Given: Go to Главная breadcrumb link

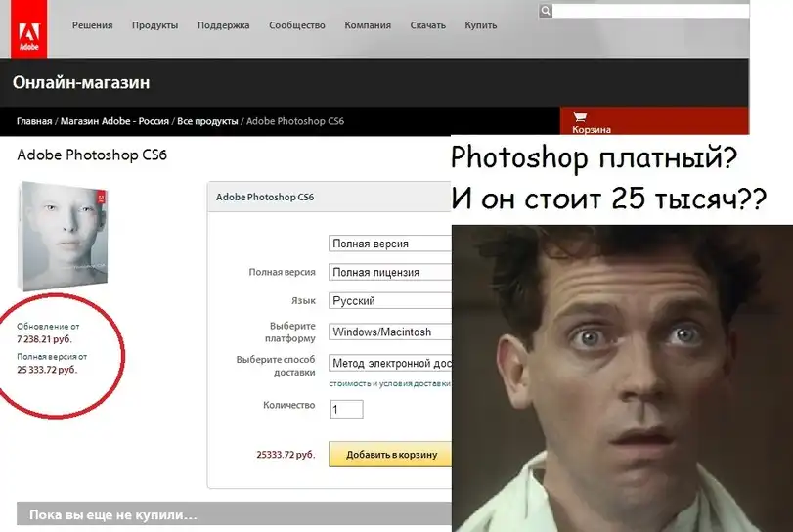Looking at the screenshot, I should (x=34, y=121).
